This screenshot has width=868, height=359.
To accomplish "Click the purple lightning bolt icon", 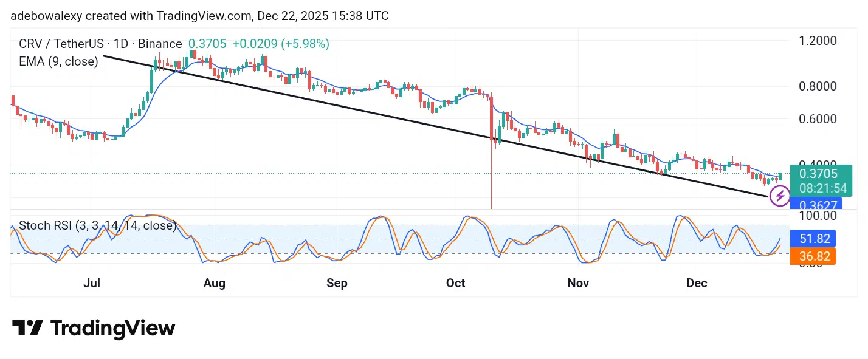I will click(780, 196).
